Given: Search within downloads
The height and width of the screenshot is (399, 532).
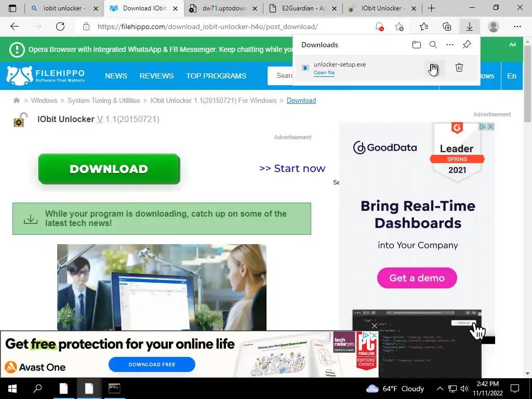Looking at the screenshot, I should pyautogui.click(x=433, y=45).
